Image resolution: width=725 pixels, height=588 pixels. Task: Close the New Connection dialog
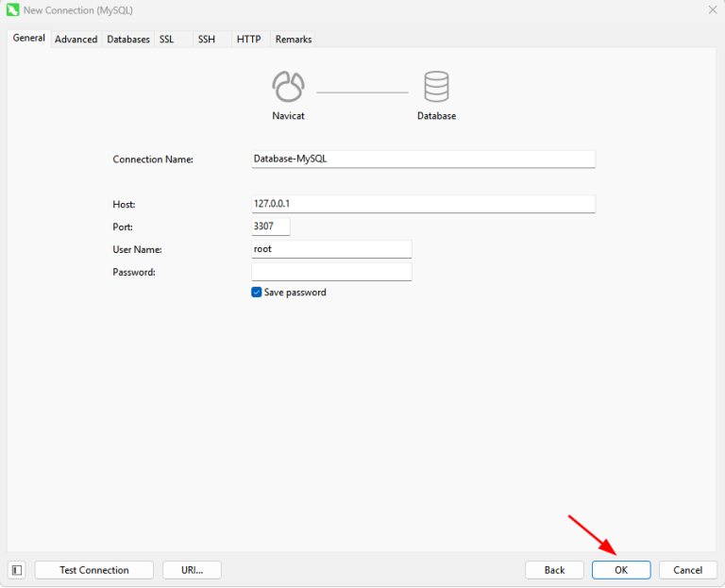point(711,9)
